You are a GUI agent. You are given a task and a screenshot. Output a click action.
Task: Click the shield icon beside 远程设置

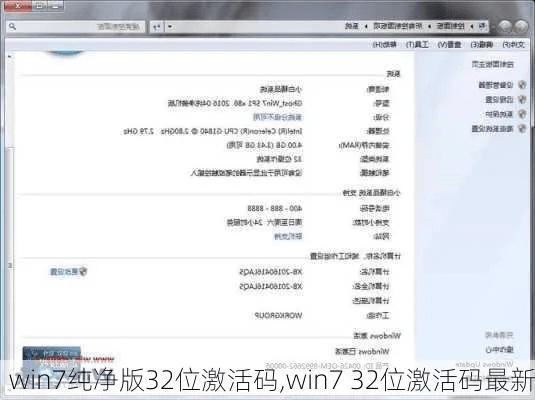[522, 99]
